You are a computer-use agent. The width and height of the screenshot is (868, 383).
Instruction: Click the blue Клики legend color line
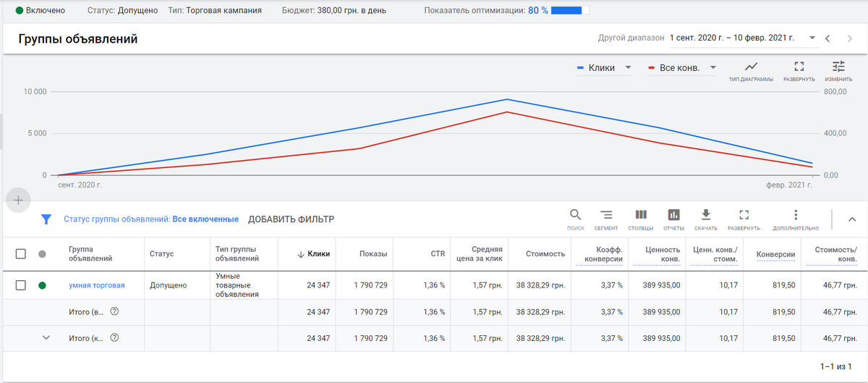click(581, 68)
